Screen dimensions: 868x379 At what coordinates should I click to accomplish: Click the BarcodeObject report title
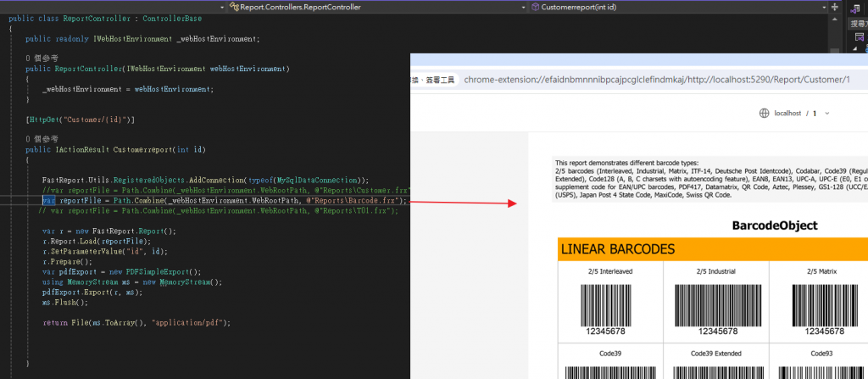775,226
